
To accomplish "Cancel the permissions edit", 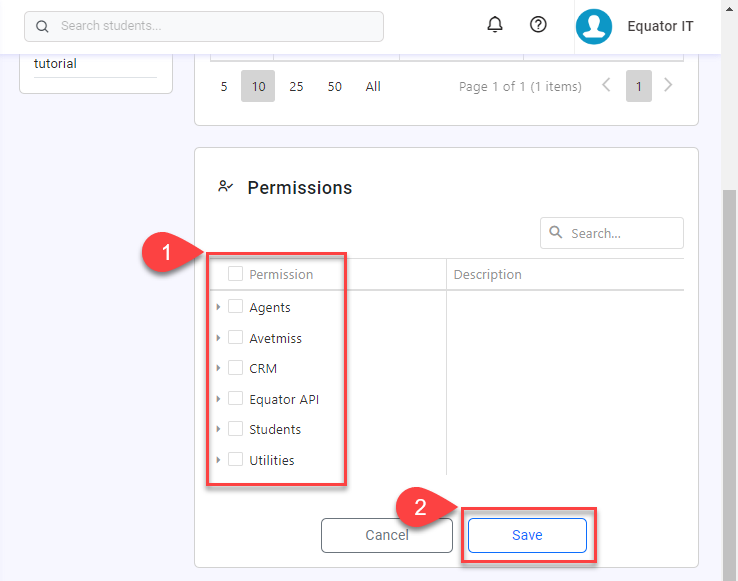I will pyautogui.click(x=386, y=535).
